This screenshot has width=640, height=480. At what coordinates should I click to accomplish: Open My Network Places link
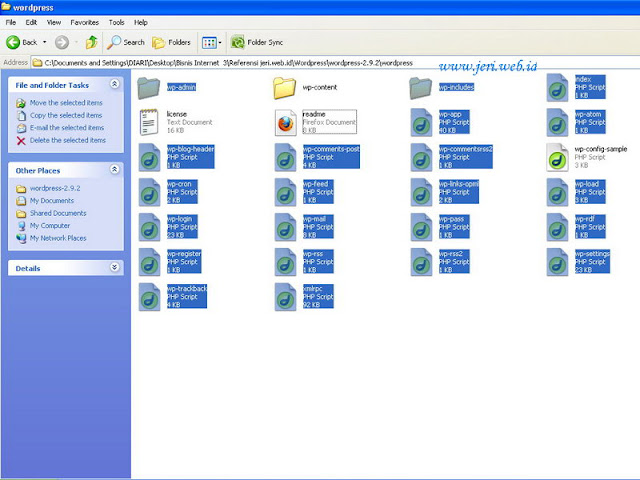point(58,238)
